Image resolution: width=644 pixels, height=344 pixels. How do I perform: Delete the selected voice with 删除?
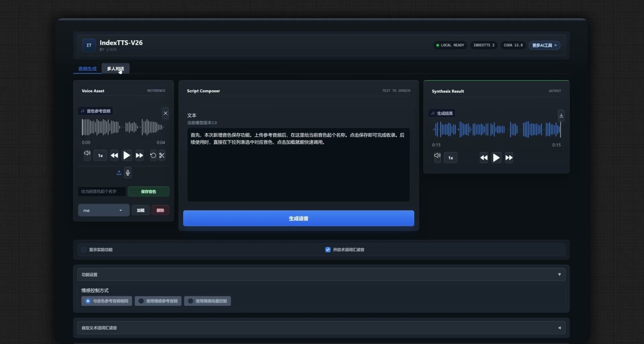tap(160, 210)
